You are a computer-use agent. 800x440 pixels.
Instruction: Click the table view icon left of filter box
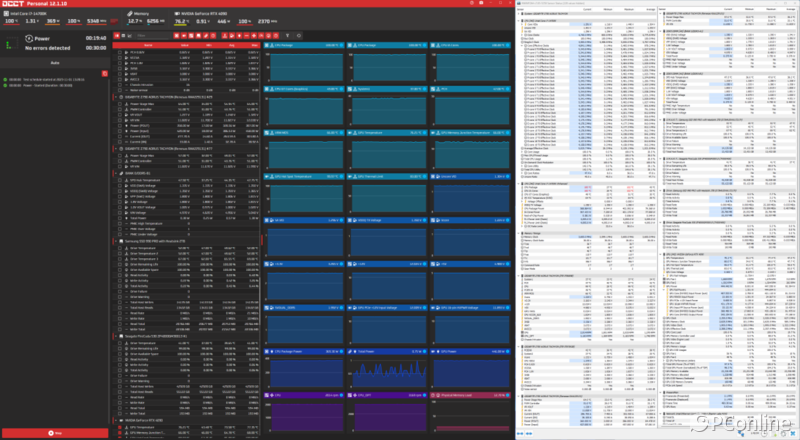(x=123, y=36)
